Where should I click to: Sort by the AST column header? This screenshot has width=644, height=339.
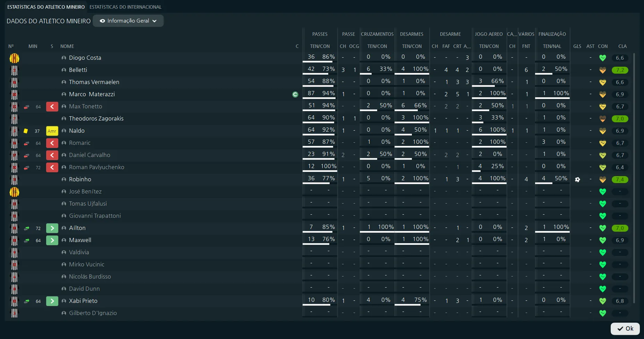tap(590, 46)
